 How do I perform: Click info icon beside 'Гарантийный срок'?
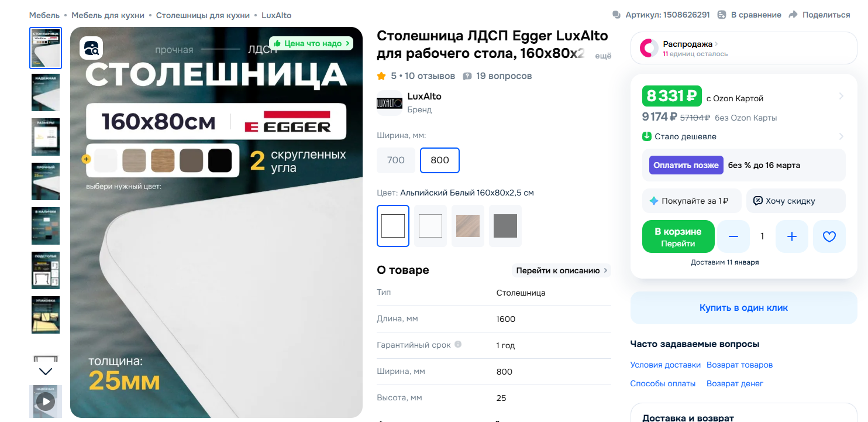point(458,344)
